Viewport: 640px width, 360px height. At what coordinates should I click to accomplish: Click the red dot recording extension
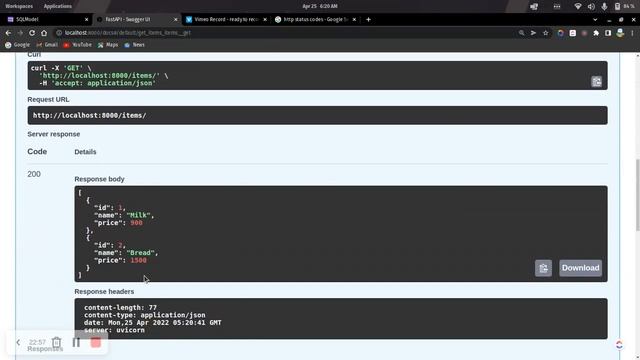click(584, 33)
